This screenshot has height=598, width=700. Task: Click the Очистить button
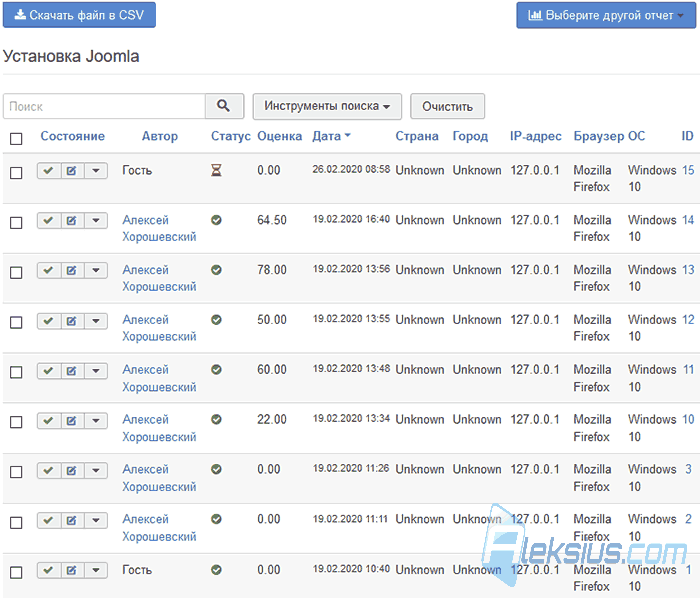point(447,106)
